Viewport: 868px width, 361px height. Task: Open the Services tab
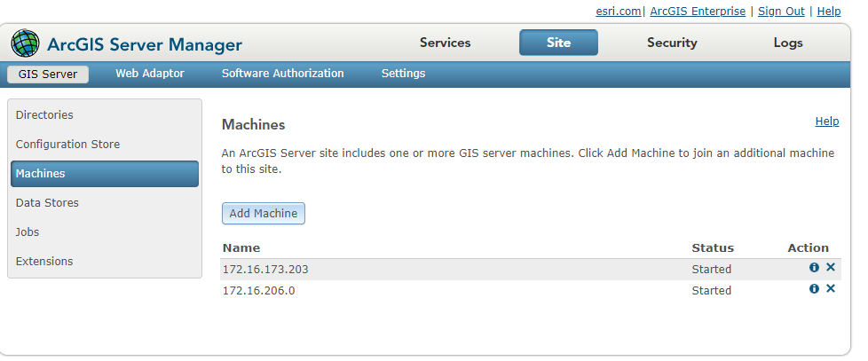tap(445, 43)
